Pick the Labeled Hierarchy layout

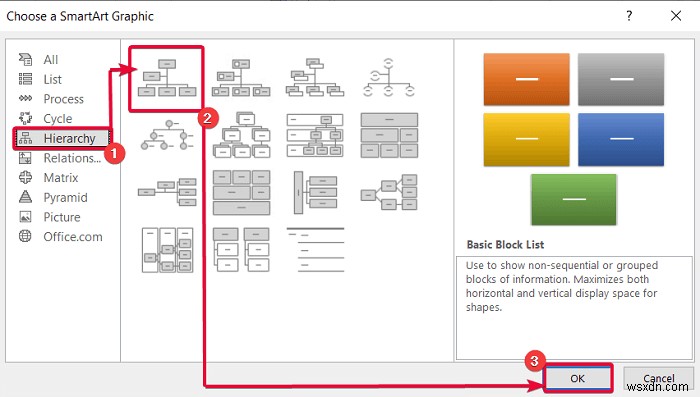coord(315,135)
